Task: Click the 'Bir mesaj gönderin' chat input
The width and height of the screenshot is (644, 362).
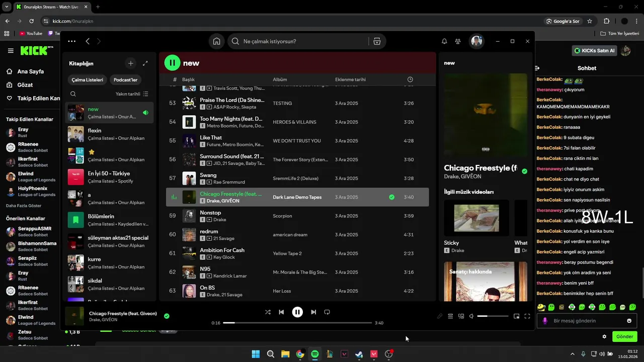Action: pyautogui.click(x=587, y=321)
